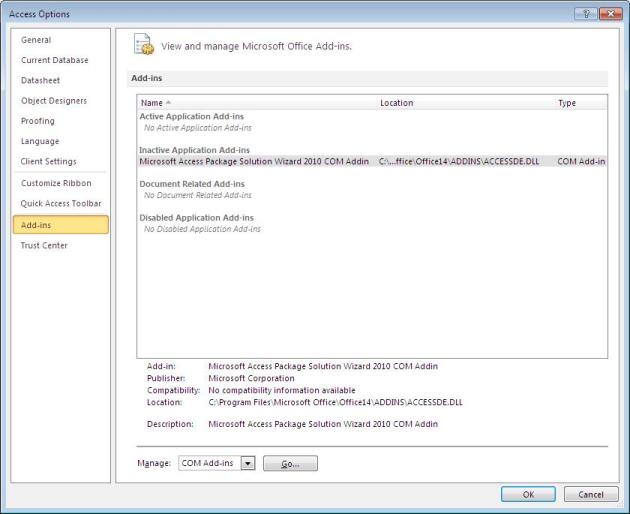This screenshot has height=514, width=630.
Task: Click 'No Document Related Add-ins' text
Action: pyautogui.click(x=198, y=195)
